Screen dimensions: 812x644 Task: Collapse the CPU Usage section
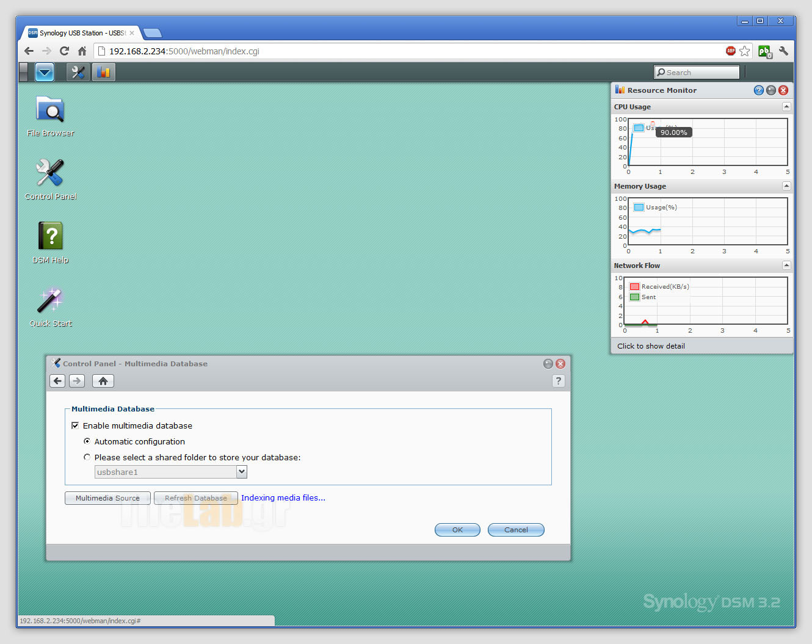point(786,107)
